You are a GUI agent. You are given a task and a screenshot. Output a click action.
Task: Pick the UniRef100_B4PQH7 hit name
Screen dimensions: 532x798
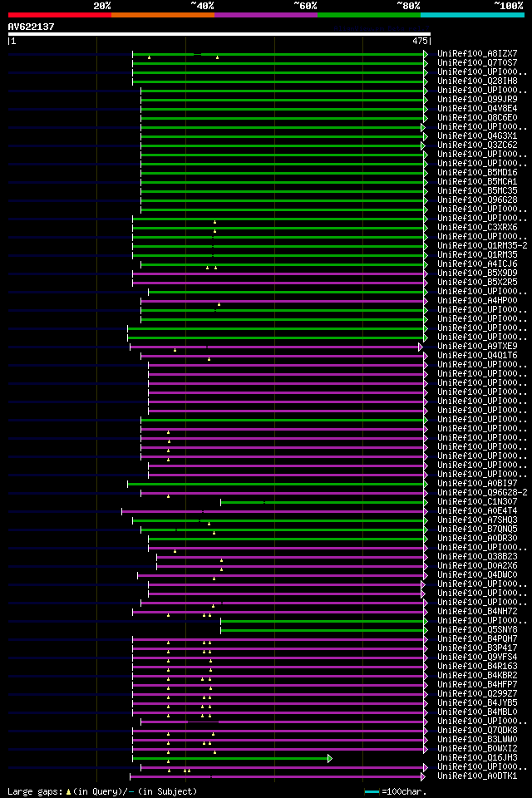pyautogui.click(x=477, y=639)
